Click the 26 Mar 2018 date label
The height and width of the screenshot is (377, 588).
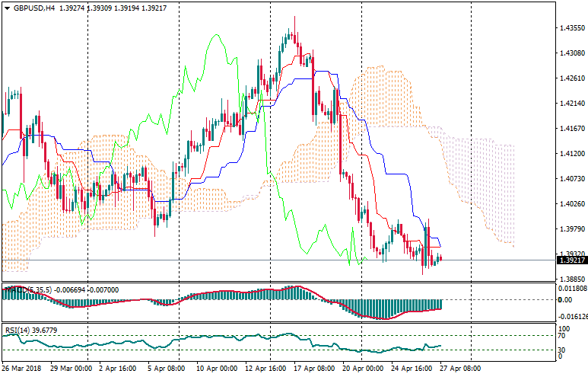22,368
